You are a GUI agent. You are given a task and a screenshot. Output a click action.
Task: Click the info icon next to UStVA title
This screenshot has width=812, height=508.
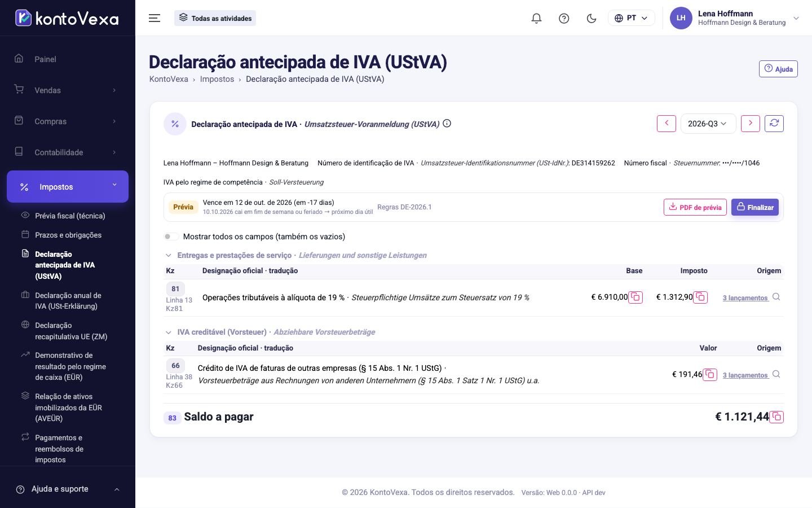[447, 124]
